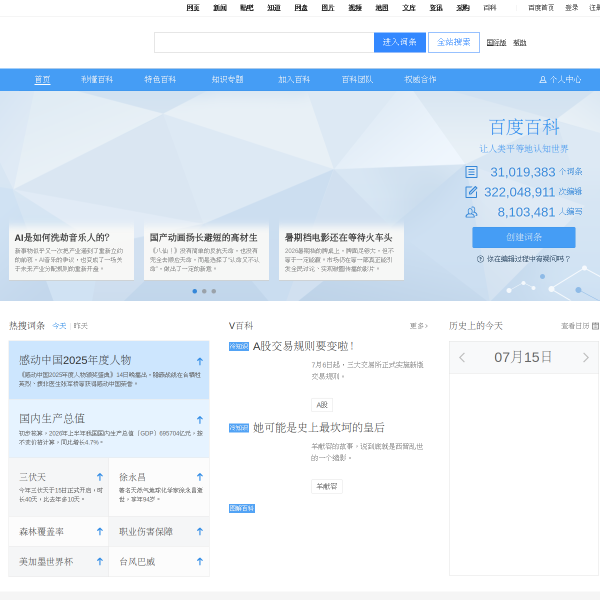
Task: Click the up arrow beside 森林覆盖率
Action: [x=100, y=532]
